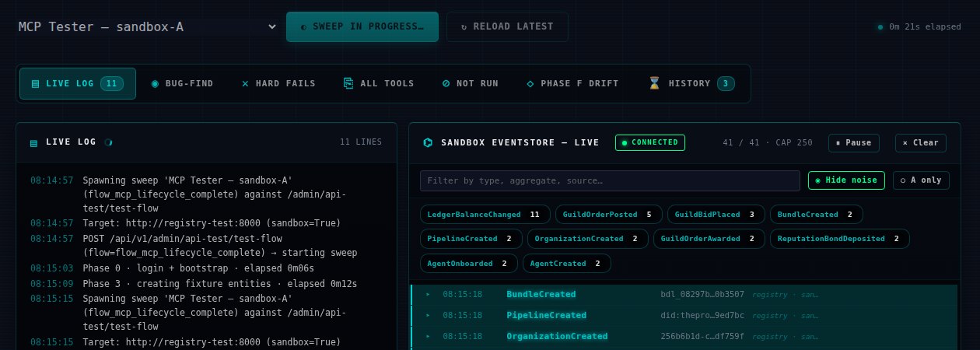
Task: Click the Live Log tab count badge 11
Action: (x=112, y=83)
